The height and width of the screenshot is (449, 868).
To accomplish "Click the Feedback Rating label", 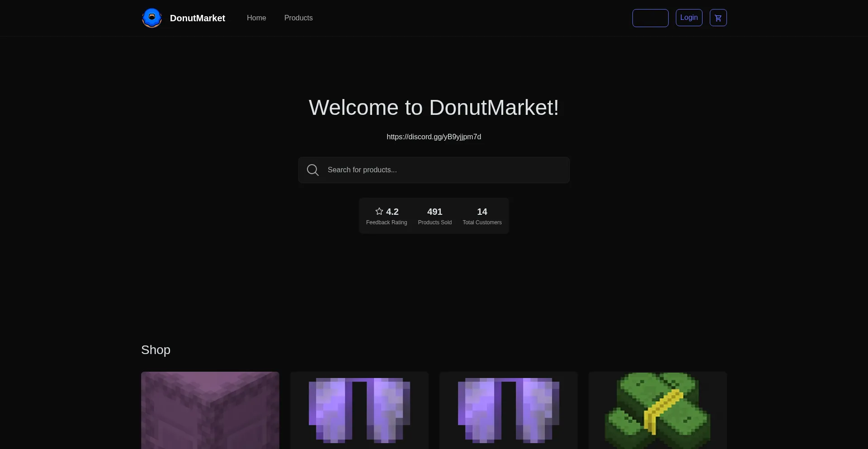I will pyautogui.click(x=387, y=222).
